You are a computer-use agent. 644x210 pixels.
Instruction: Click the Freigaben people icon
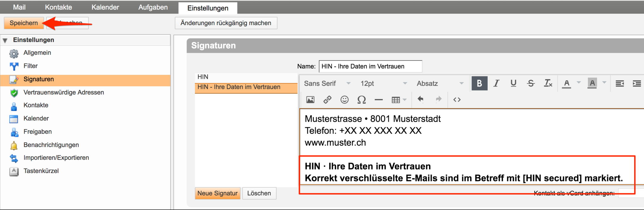[14, 132]
